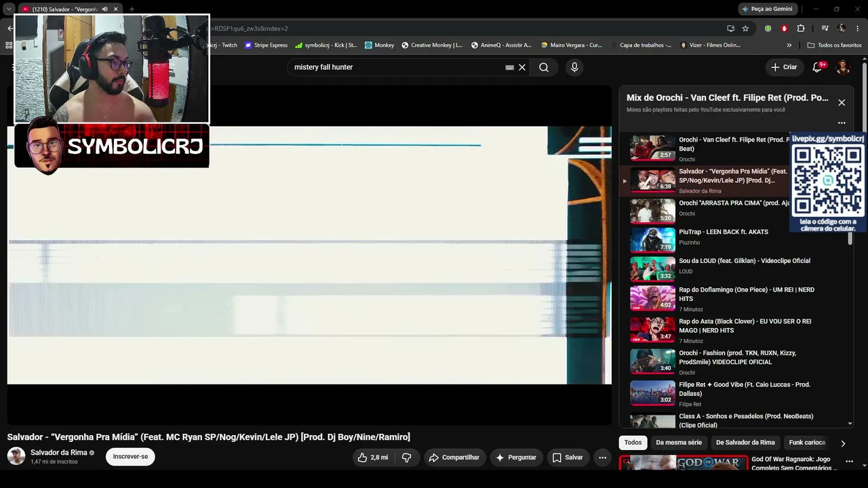
Task: Open the tab search dropdown arrow
Action: [9, 9]
